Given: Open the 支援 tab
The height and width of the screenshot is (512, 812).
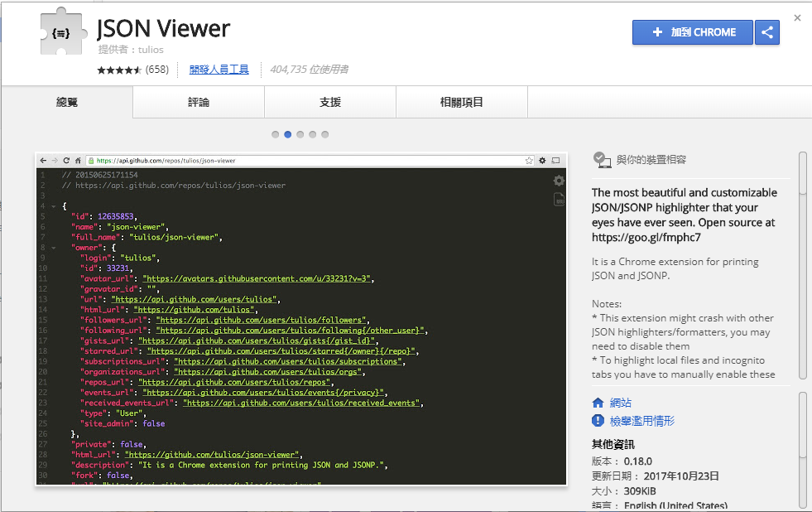Looking at the screenshot, I should tap(330, 102).
